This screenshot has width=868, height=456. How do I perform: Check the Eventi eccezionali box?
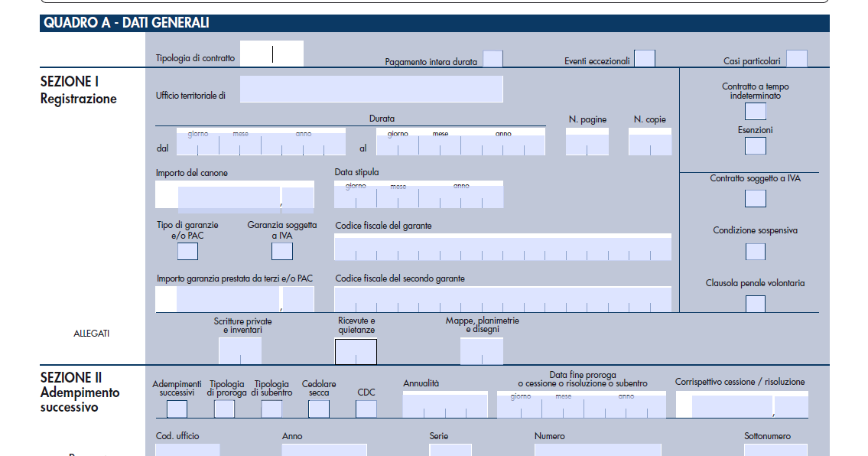(645, 57)
